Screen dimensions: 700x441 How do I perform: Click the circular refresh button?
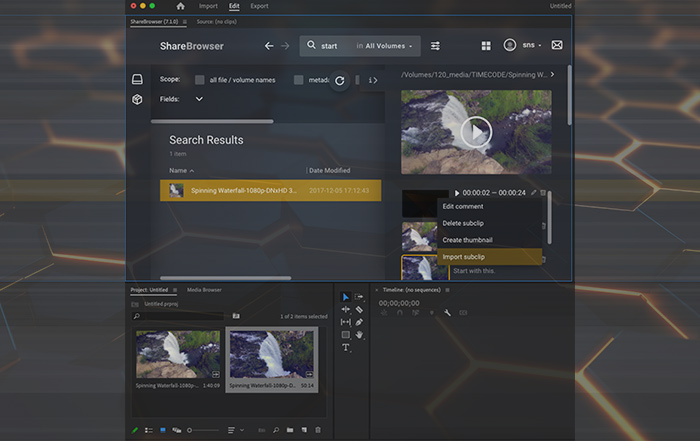pos(340,81)
